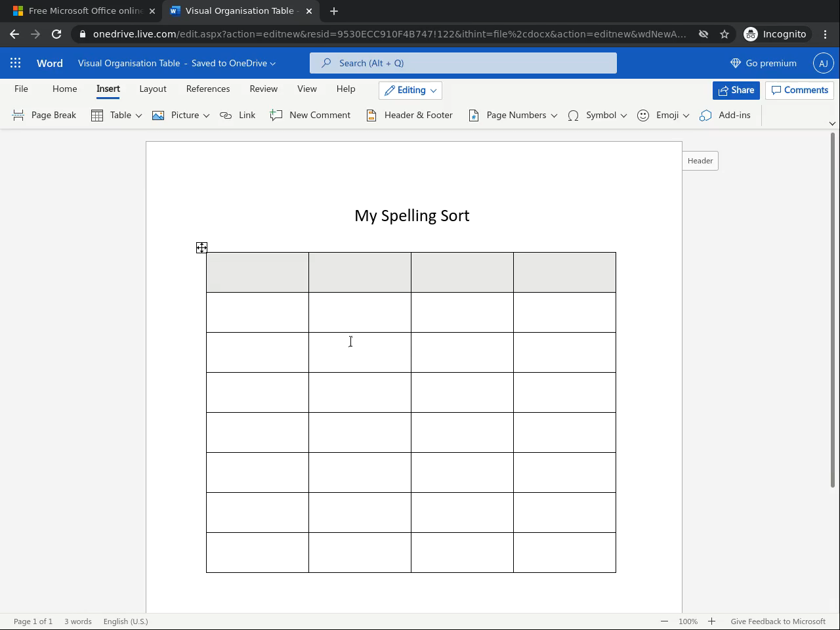
Task: Zoom in with the plus button
Action: click(711, 621)
